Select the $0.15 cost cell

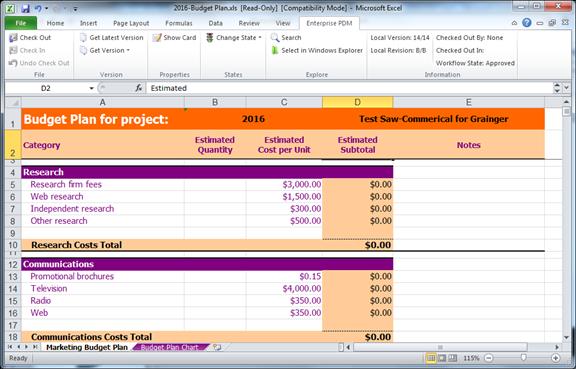[284, 276]
